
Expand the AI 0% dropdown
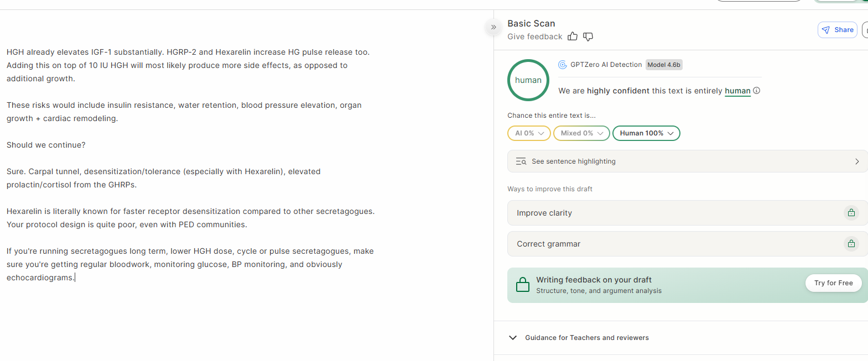(529, 133)
